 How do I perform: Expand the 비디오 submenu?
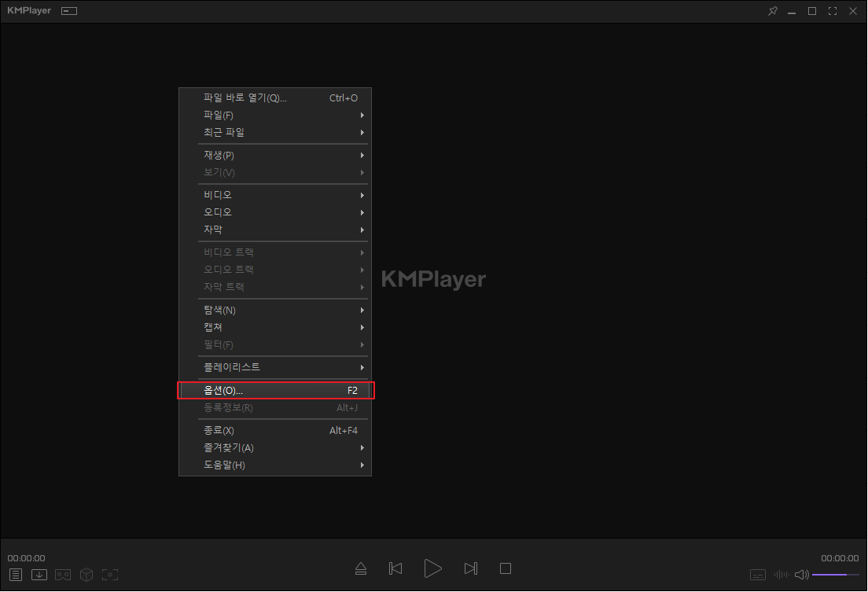click(275, 195)
